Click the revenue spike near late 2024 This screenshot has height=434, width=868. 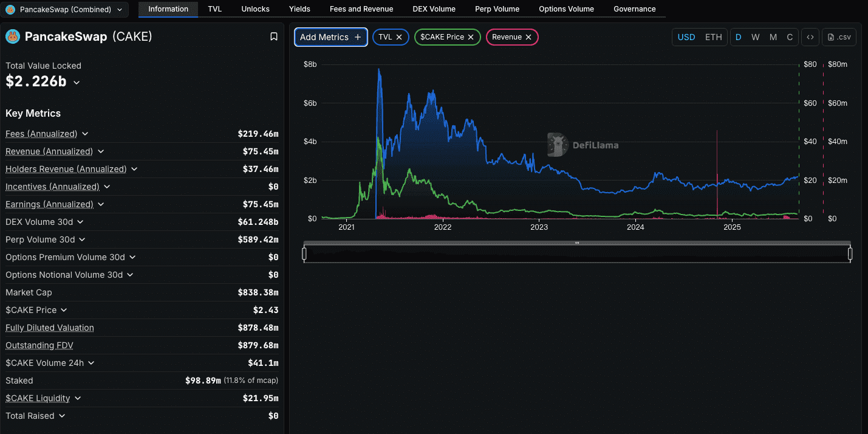(x=717, y=173)
